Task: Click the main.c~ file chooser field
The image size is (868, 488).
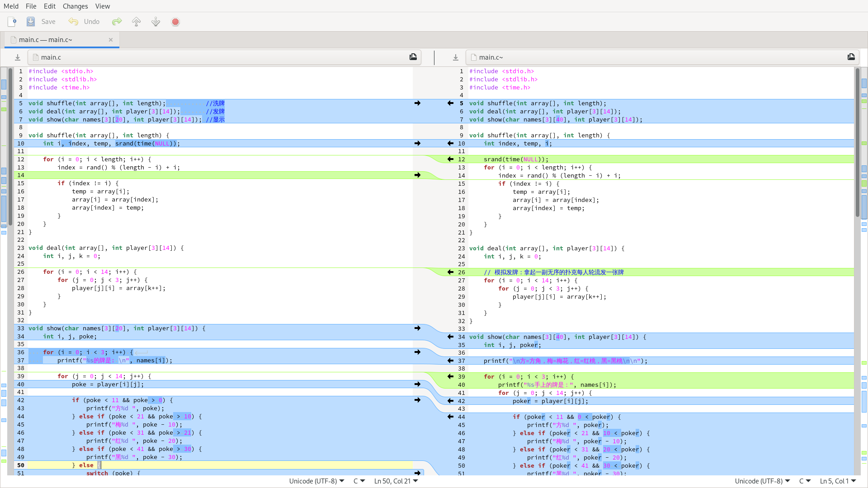Action: click(x=663, y=57)
